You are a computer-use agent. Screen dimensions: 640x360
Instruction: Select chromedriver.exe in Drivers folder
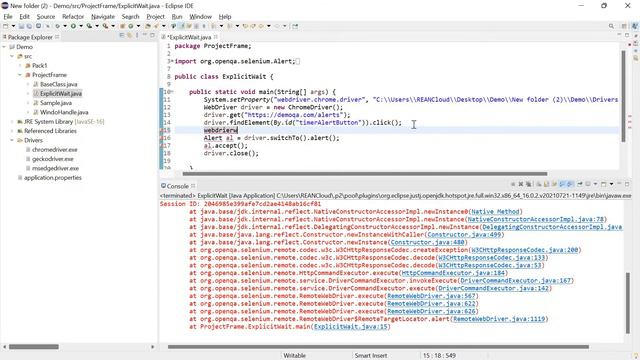pos(54,150)
